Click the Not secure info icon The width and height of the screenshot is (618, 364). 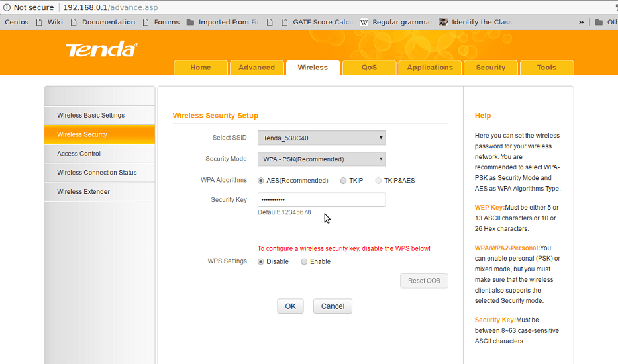tap(7, 7)
